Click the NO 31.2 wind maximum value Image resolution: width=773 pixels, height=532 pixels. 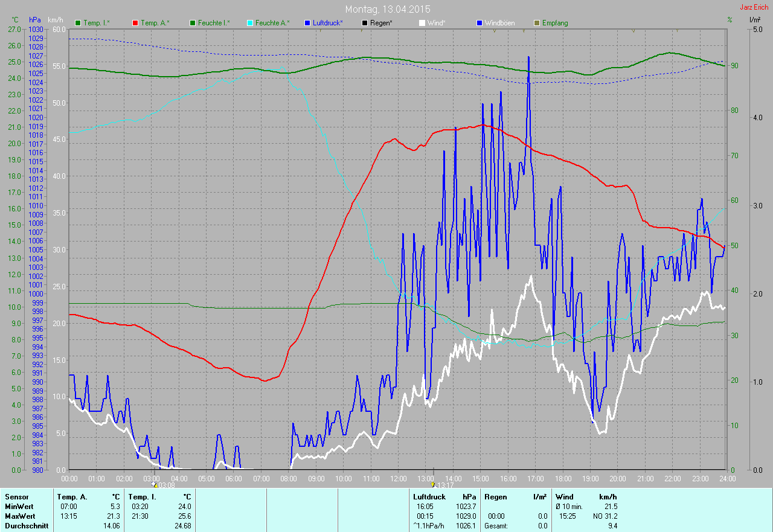click(x=605, y=516)
